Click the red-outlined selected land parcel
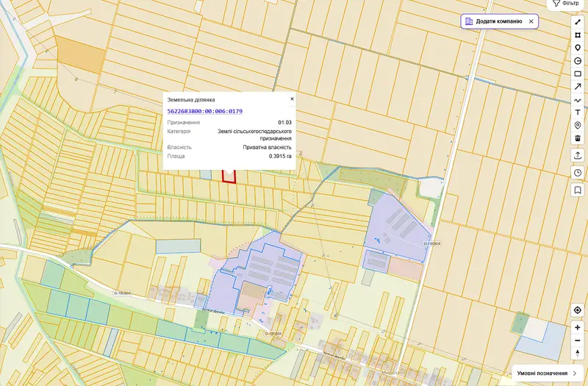This screenshot has width=588, height=386. [229, 177]
